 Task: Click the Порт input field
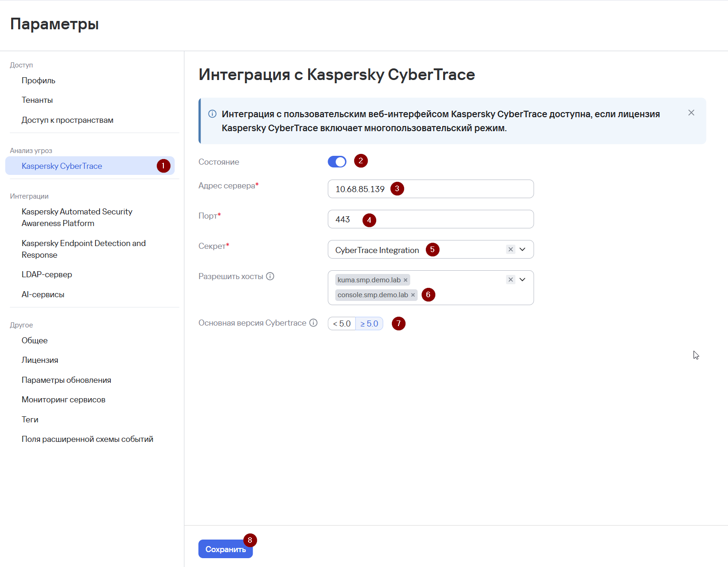click(431, 219)
